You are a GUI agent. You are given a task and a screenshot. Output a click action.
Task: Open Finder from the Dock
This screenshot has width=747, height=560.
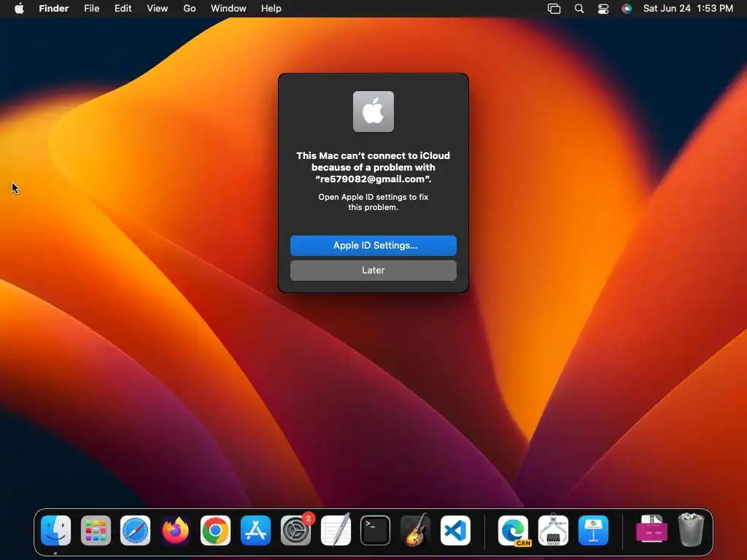tap(55, 531)
